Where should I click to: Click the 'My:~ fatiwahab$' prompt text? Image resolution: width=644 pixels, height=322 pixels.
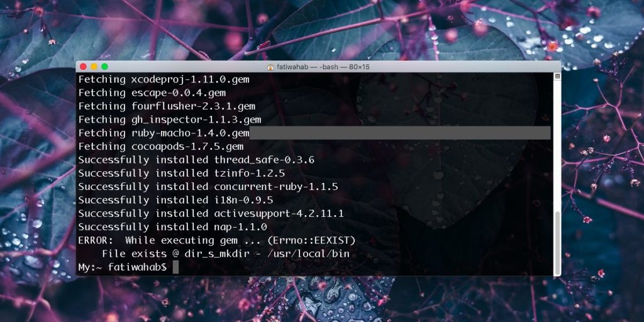tap(123, 267)
